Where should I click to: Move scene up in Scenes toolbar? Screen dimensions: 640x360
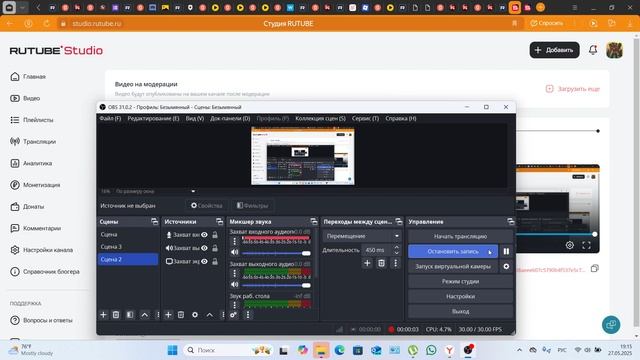144,315
